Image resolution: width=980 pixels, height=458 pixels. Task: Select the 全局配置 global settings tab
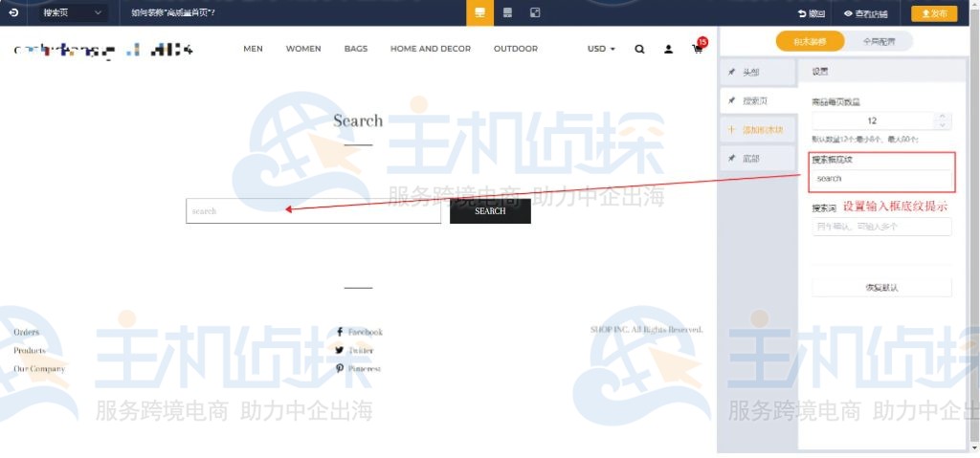[x=879, y=42]
